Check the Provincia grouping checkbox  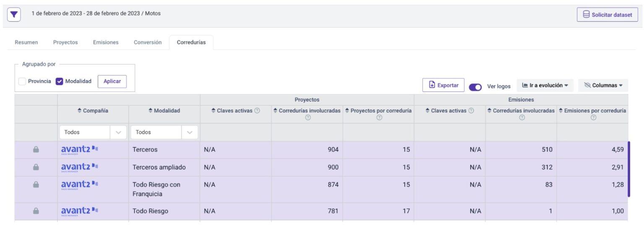(x=22, y=81)
